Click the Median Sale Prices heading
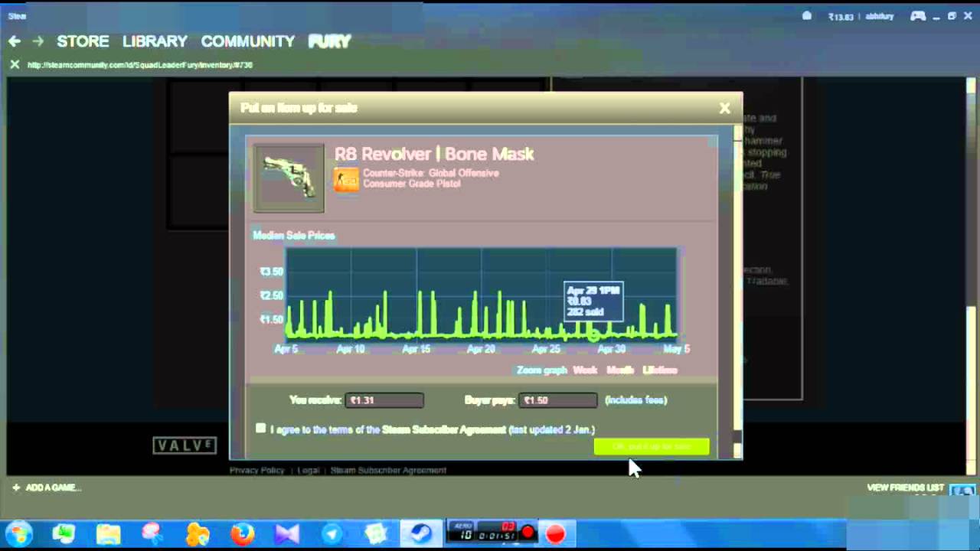980x551 pixels. pos(294,236)
